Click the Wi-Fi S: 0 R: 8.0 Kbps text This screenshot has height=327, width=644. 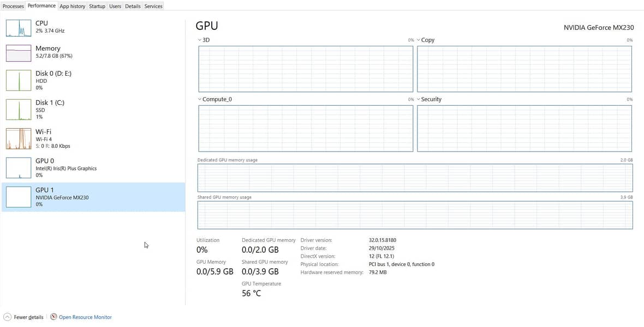tap(52, 146)
